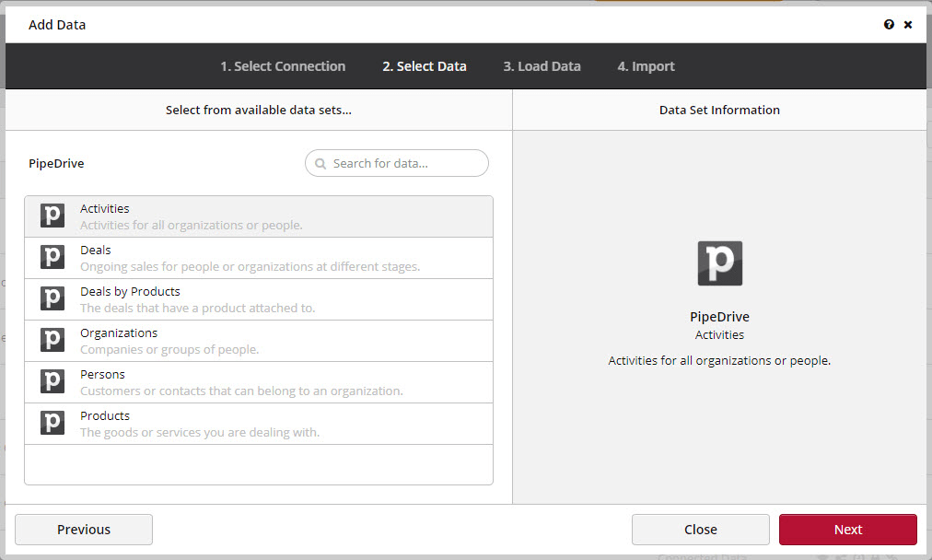Viewport: 932px width, 560px height.
Task: Click the PipeDrive icon beside Deals
Action: pos(52,257)
